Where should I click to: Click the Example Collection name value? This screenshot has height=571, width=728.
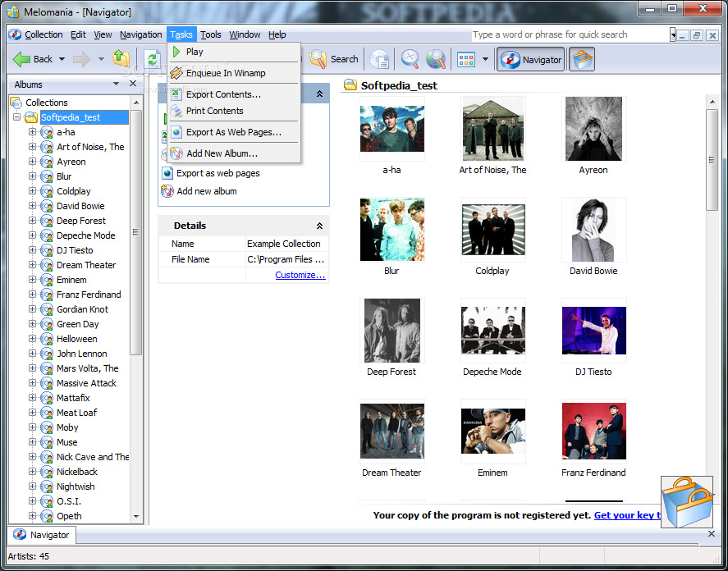click(284, 244)
